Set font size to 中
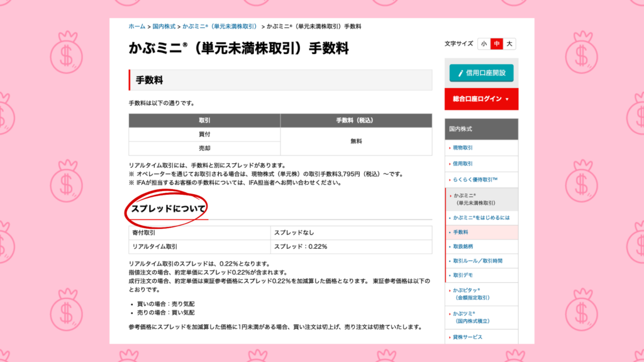 coord(496,44)
